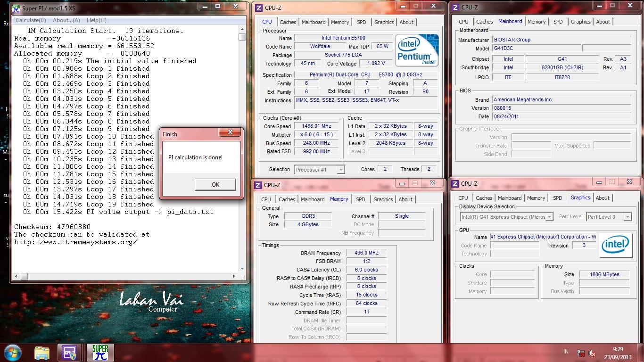The height and width of the screenshot is (362, 644).
Task: Click the DRAM Frequency value 496.0 MHz
Action: [366, 253]
